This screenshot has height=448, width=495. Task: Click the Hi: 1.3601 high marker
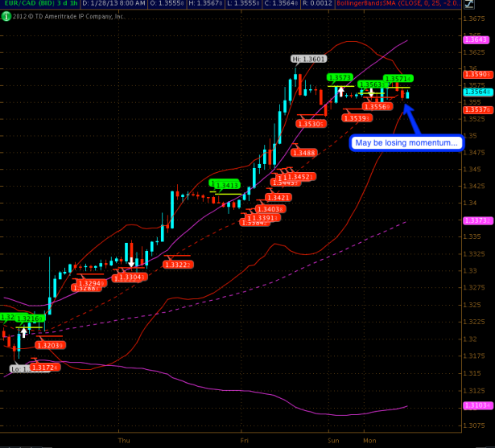pyautogui.click(x=309, y=59)
